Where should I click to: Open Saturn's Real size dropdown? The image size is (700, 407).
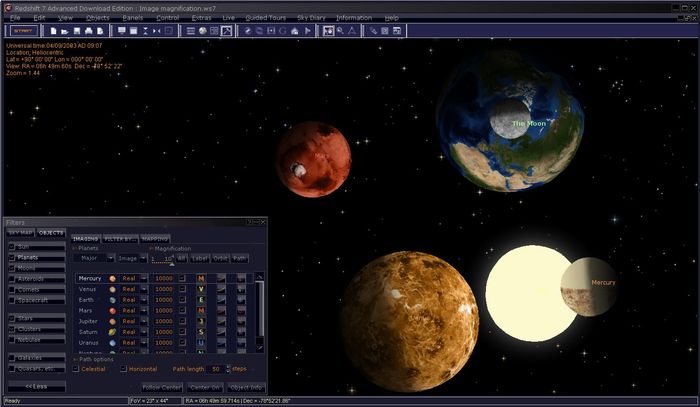pyautogui.click(x=144, y=332)
